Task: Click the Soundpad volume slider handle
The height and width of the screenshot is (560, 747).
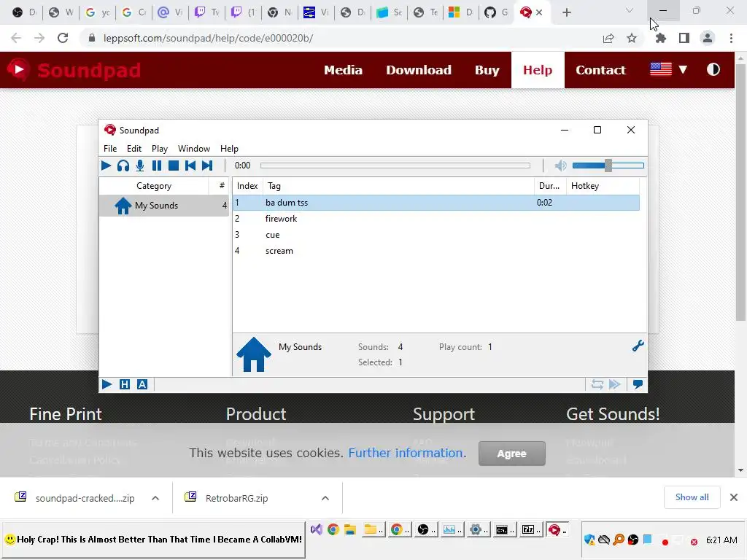Action: coord(608,166)
